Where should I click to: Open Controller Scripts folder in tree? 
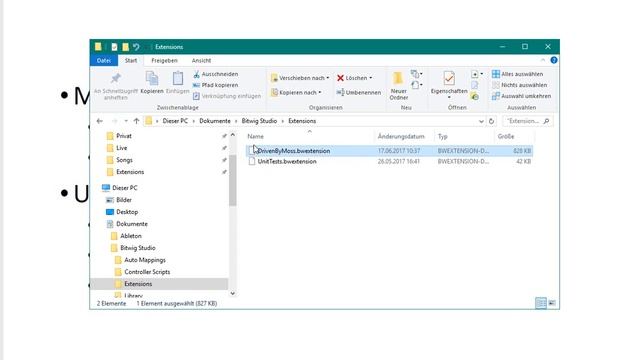coord(147,272)
